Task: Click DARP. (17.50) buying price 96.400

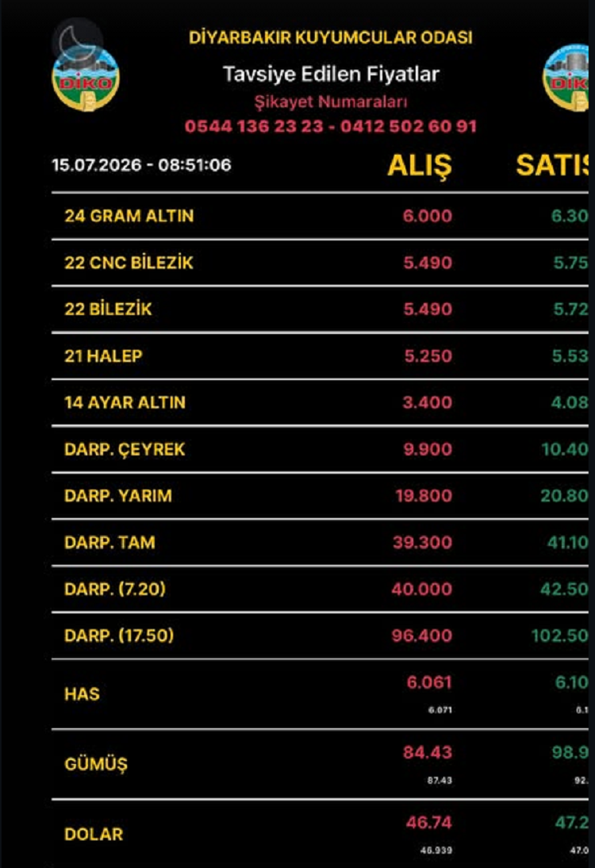Action: pos(422,636)
